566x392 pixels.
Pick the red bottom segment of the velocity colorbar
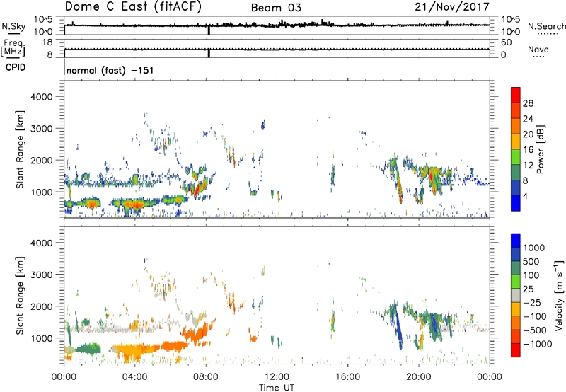click(x=516, y=350)
